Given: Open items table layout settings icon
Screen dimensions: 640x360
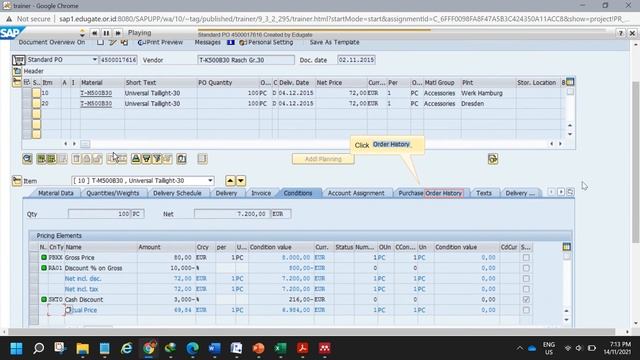Looking at the screenshot, I should point(570,82).
